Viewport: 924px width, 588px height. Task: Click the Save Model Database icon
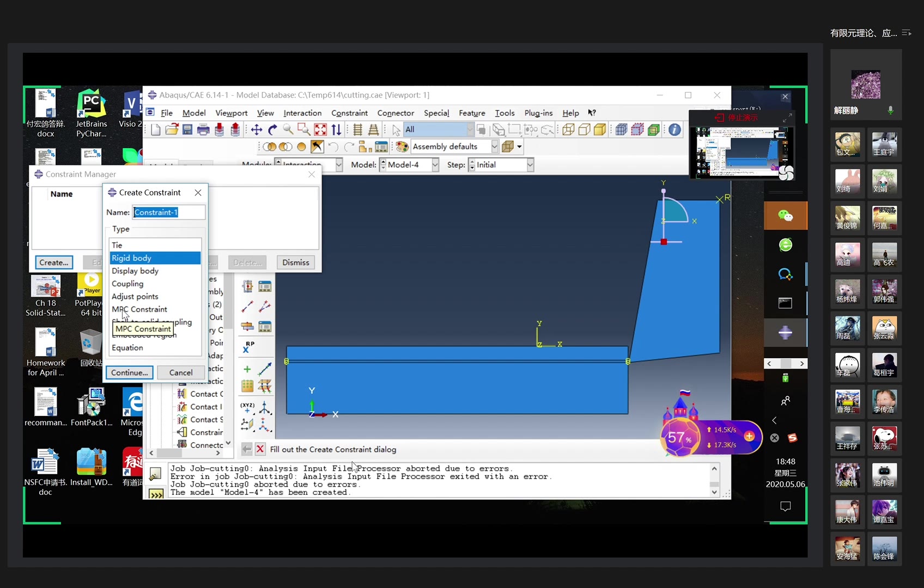187,130
